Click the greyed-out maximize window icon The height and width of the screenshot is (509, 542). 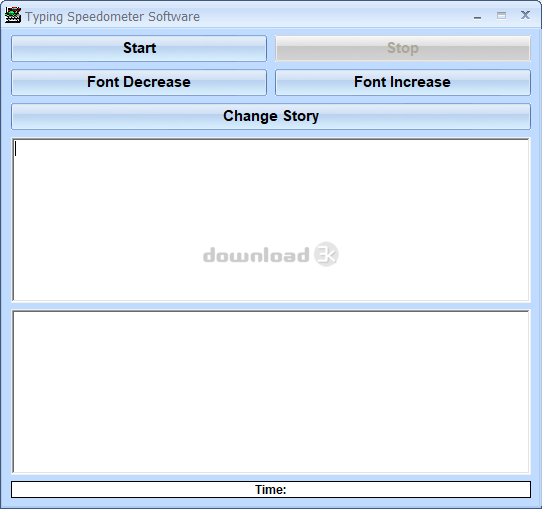[x=501, y=16]
